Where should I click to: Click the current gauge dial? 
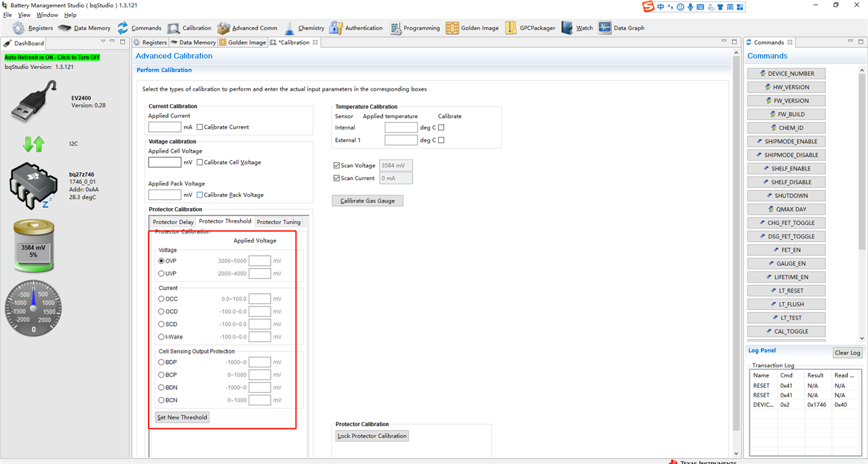click(33, 307)
